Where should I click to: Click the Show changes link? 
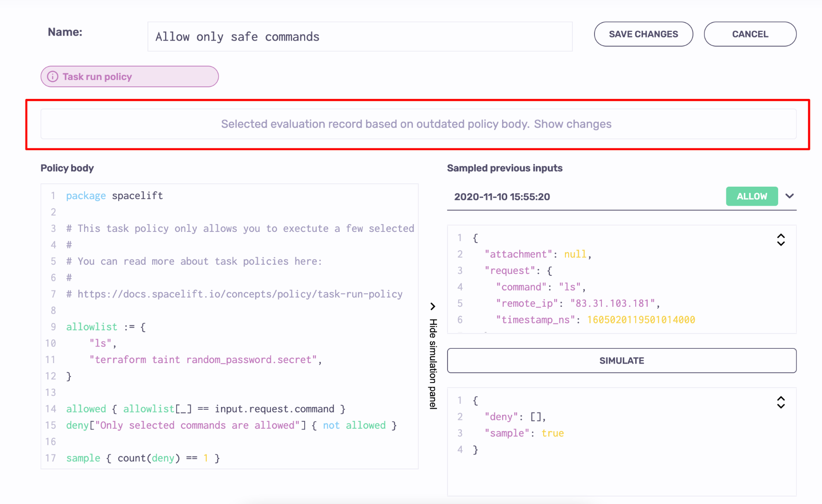pos(572,124)
